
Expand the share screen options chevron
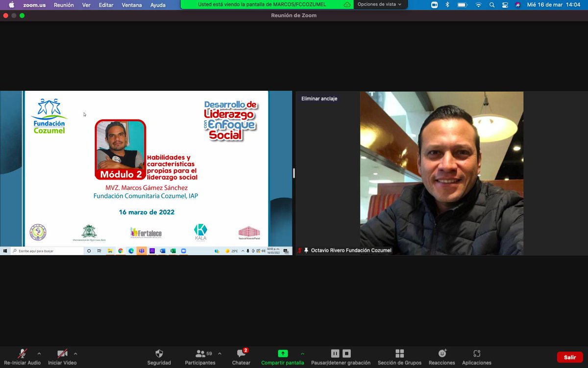pyautogui.click(x=302, y=353)
